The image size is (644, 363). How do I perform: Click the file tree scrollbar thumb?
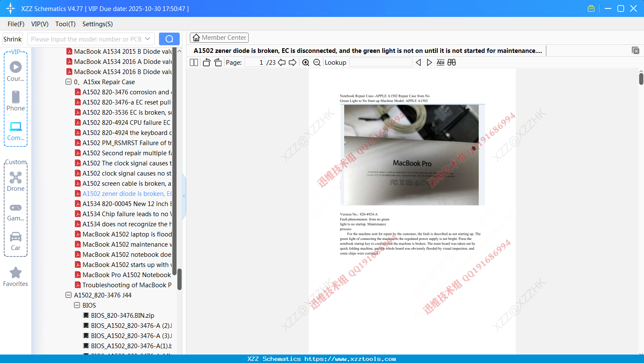pos(179,279)
